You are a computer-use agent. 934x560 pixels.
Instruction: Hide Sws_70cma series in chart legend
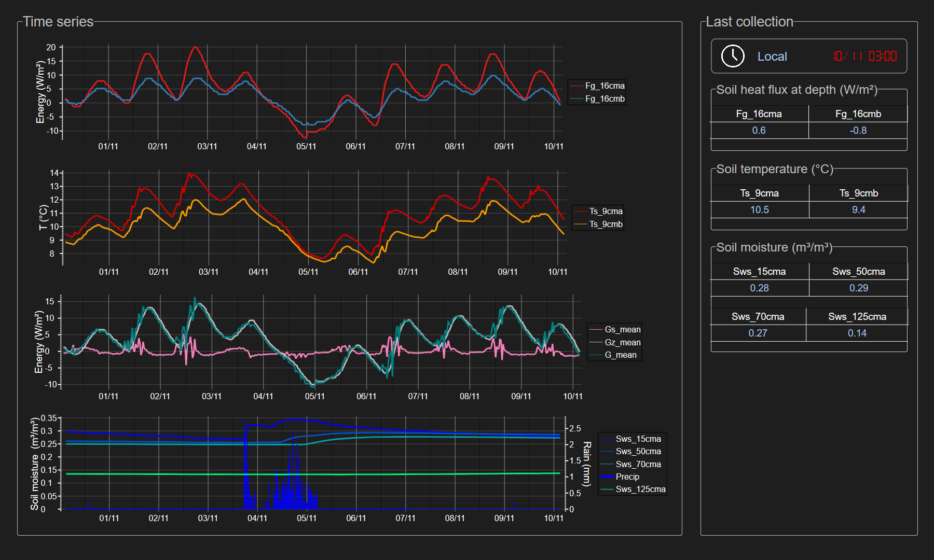[x=638, y=465]
